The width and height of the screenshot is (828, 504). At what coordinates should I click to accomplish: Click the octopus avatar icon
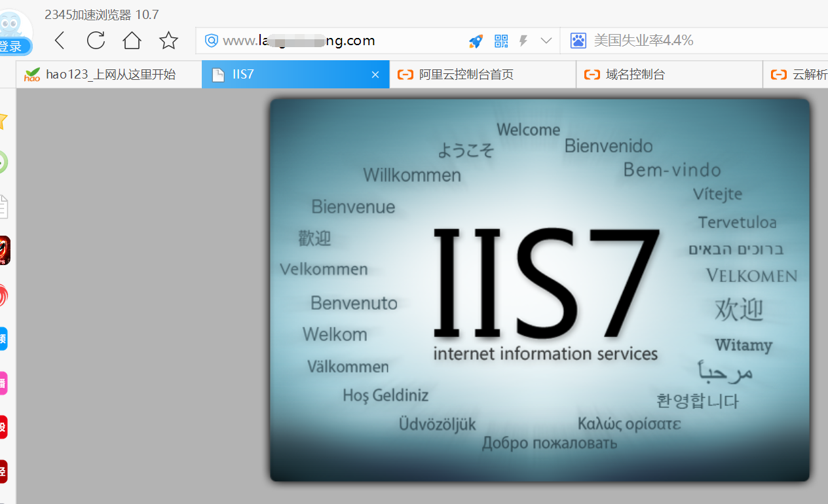[12, 25]
